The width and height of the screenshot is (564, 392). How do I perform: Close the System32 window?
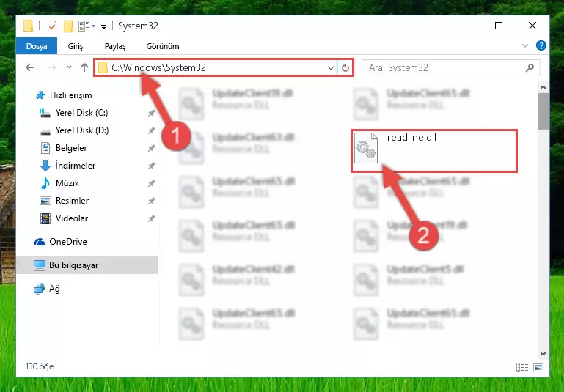[x=532, y=26]
